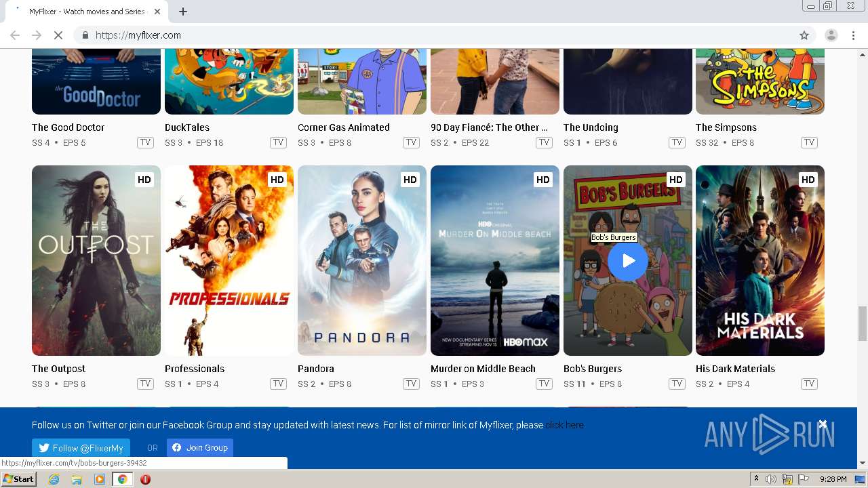This screenshot has width=868, height=488.
Task: Stop loading the page in Chrome toolbar
Action: pyautogui.click(x=58, y=35)
